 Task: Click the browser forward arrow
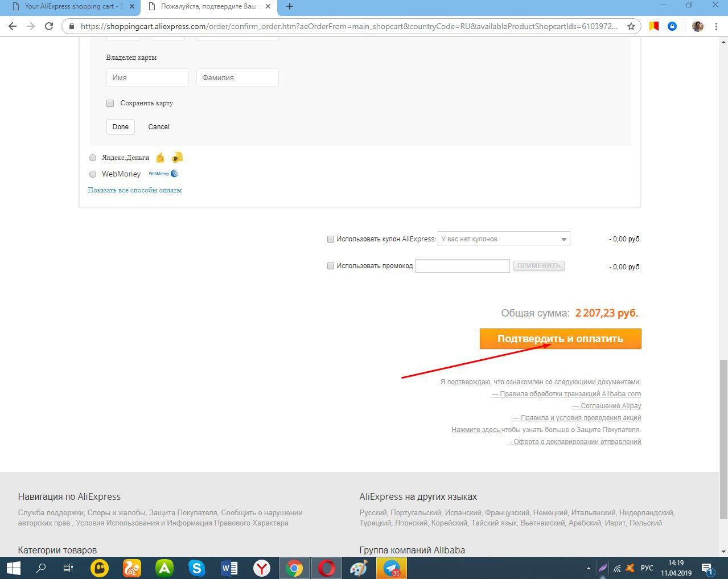pos(31,26)
